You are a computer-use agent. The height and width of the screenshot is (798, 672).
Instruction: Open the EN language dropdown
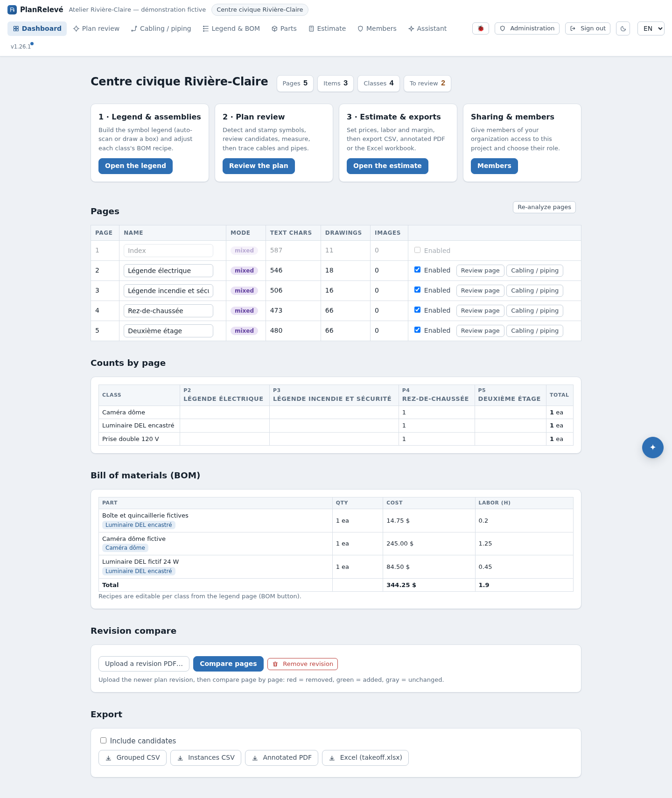point(651,28)
